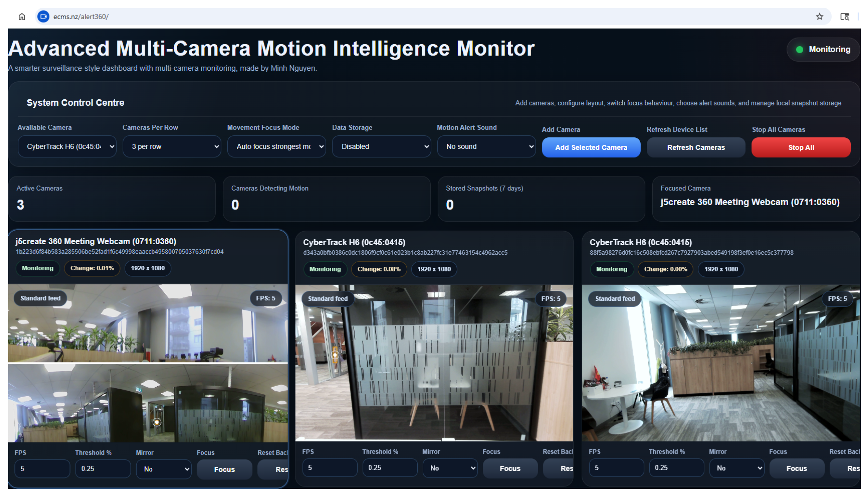Image resolution: width=868 pixels, height=494 pixels.
Task: Click the Cameras Detecting Motion stat card
Action: click(327, 199)
